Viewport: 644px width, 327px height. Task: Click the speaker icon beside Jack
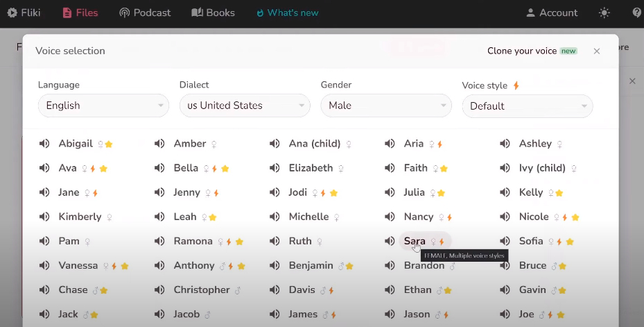tap(44, 314)
